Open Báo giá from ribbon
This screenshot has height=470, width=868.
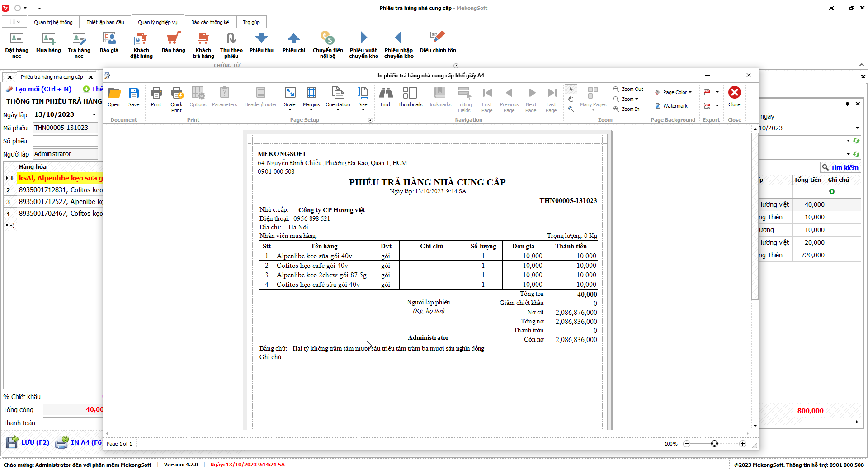109,43
